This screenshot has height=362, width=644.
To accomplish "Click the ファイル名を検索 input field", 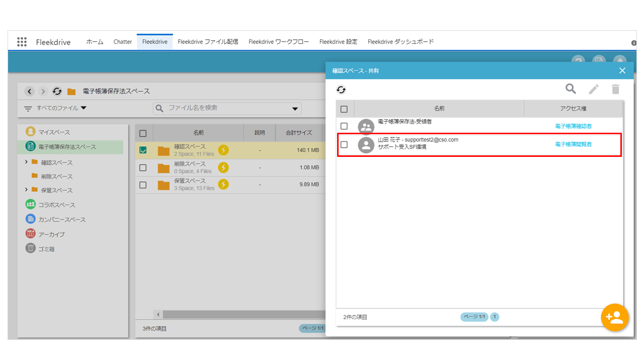I will [227, 108].
